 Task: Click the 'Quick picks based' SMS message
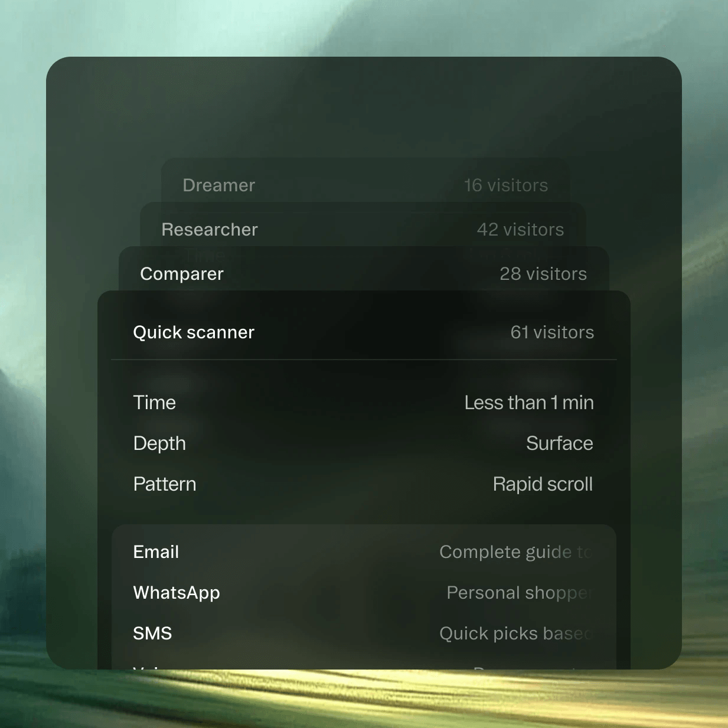tap(517, 634)
